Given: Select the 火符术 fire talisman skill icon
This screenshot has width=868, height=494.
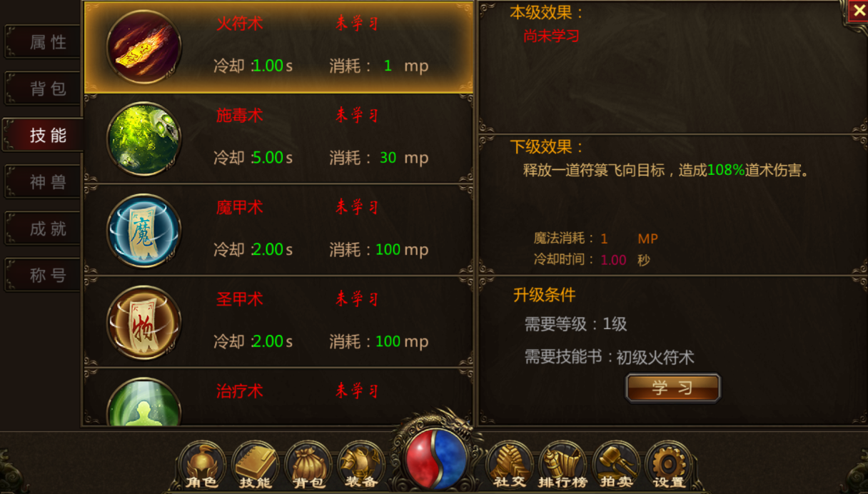Looking at the screenshot, I should click(144, 47).
